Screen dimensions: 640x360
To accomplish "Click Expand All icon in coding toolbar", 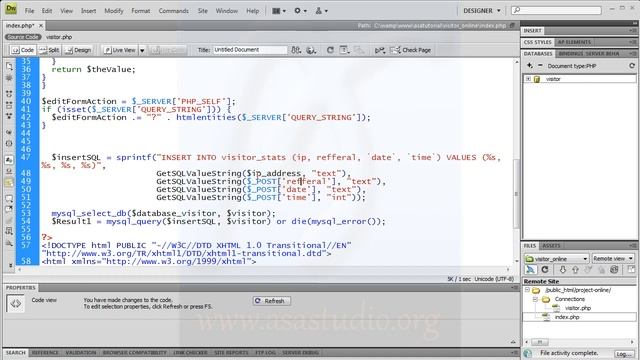I will click(9, 116).
